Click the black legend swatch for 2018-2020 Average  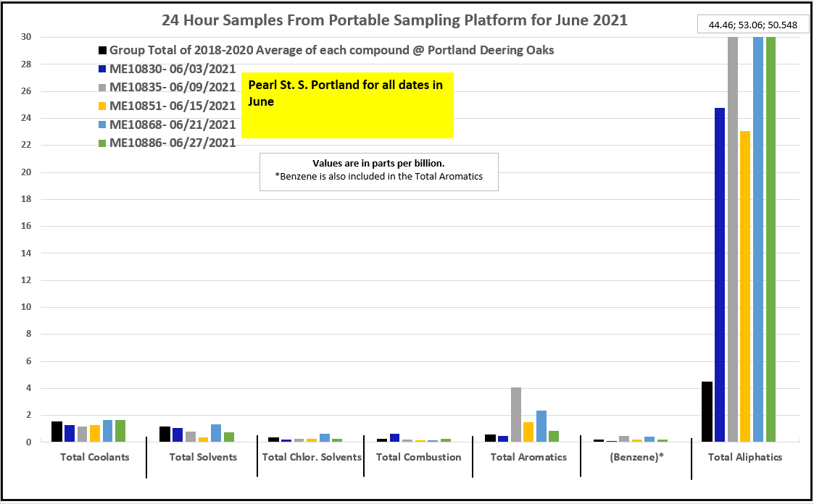(103, 51)
